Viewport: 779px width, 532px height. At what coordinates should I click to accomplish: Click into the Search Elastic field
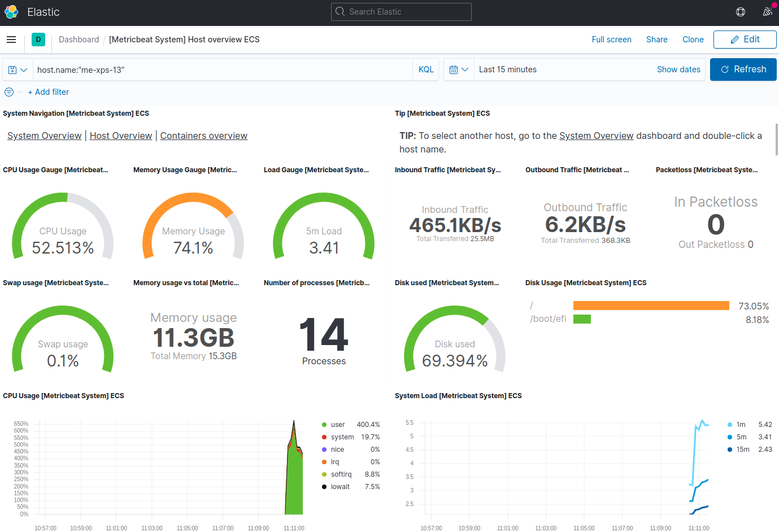pos(401,12)
